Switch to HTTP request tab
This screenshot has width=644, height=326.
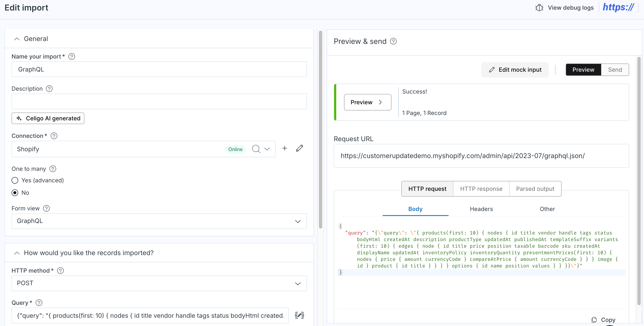[x=427, y=189]
